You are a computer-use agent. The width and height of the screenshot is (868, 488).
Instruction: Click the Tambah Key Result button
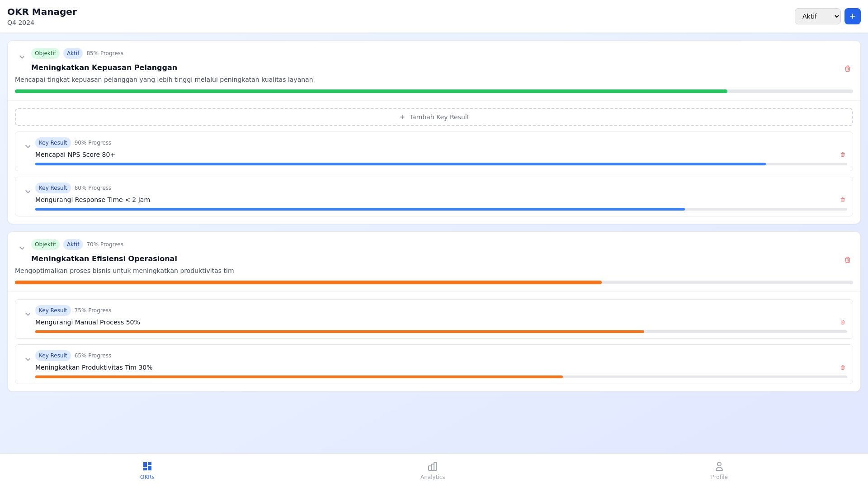click(x=434, y=117)
